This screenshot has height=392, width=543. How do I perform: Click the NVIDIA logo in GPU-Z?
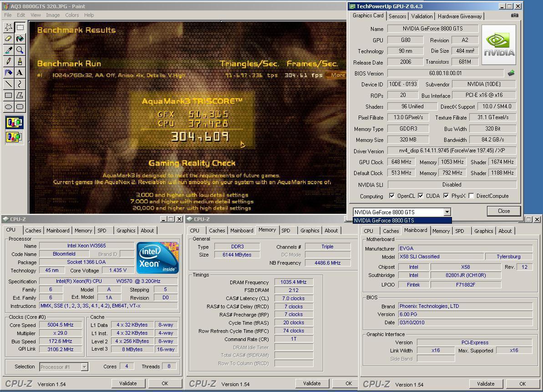pyautogui.click(x=499, y=45)
